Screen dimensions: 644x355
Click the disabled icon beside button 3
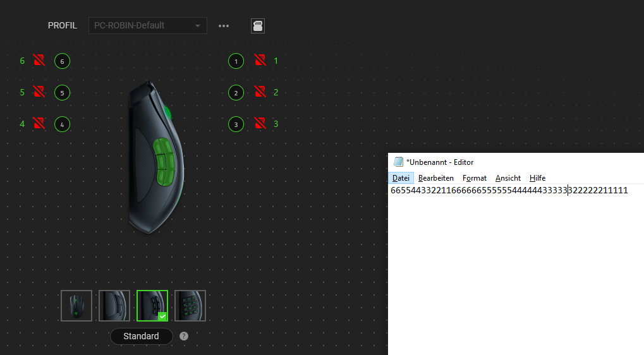(x=260, y=123)
